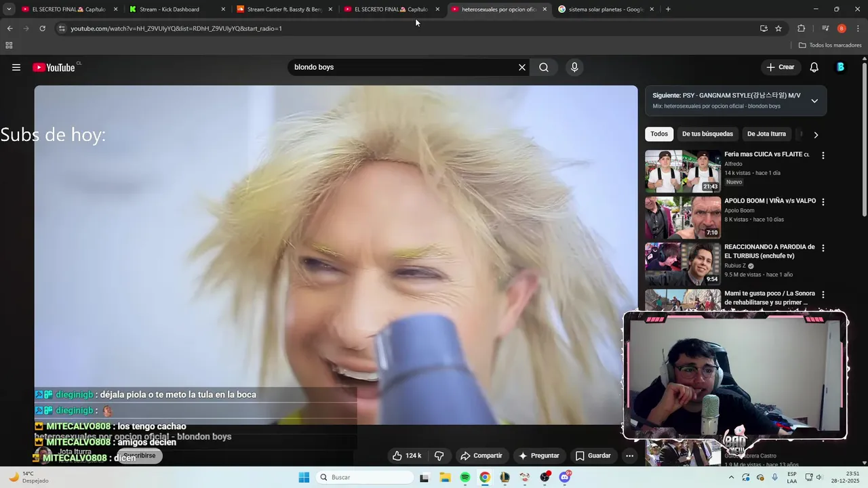Open Rubius Z 'REACCIONANDO A PARODIA' thumbnail
Viewport: 868px width, 488px height.
click(x=683, y=264)
